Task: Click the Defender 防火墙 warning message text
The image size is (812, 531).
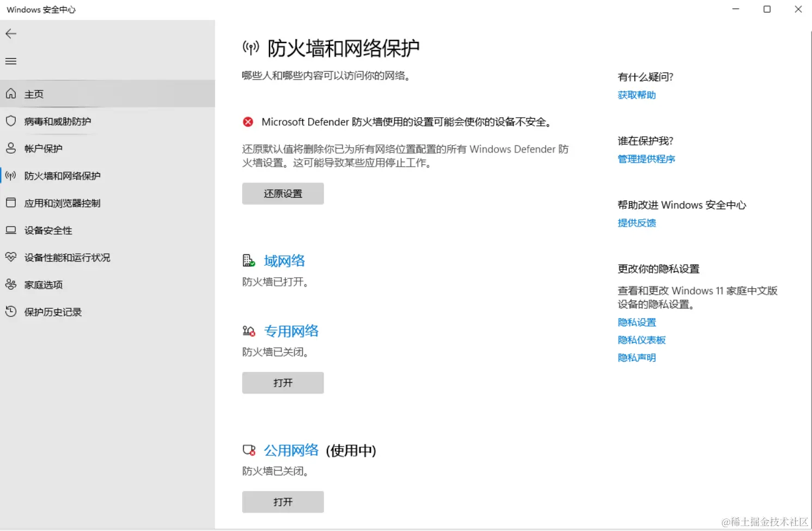Action: (x=408, y=122)
